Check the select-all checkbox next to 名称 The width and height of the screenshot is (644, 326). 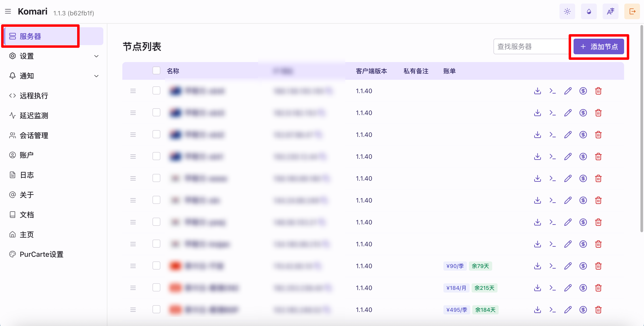(x=156, y=71)
